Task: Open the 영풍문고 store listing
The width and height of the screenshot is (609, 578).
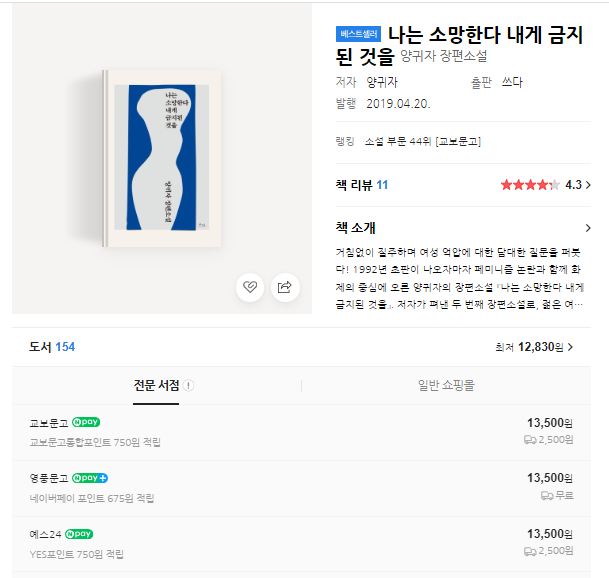Action: click(x=49, y=478)
